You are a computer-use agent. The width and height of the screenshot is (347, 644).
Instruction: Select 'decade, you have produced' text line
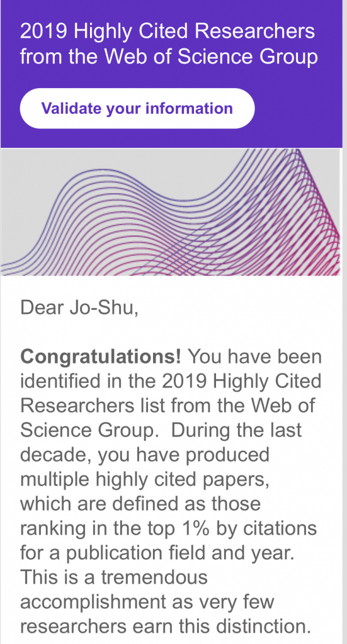click(145, 455)
